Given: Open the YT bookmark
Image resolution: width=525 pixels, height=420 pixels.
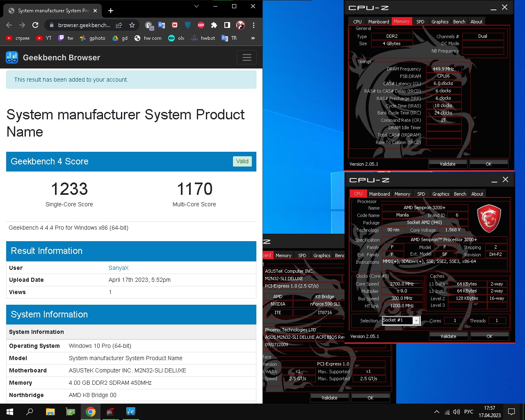Looking at the screenshot, I should coord(44,38).
